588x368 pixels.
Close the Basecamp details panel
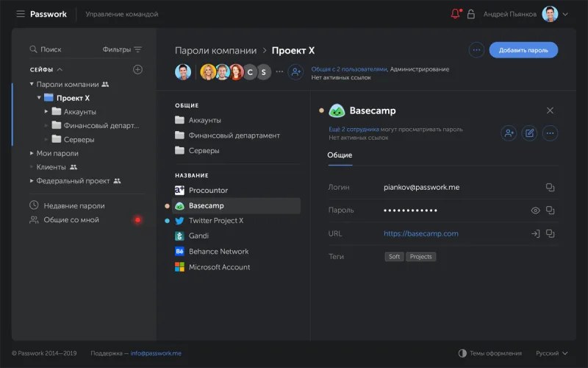coord(550,110)
